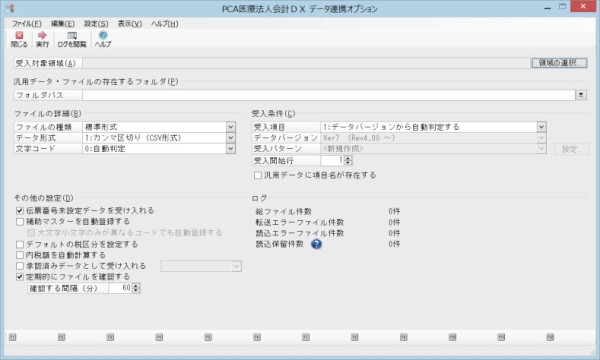Click the 領域の選択 button
600x360 pixels.
click(559, 63)
